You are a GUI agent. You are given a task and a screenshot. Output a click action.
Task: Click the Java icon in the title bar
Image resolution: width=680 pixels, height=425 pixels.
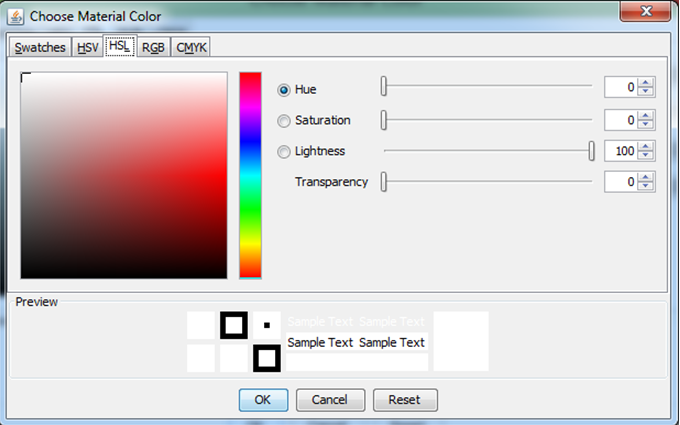(x=15, y=16)
